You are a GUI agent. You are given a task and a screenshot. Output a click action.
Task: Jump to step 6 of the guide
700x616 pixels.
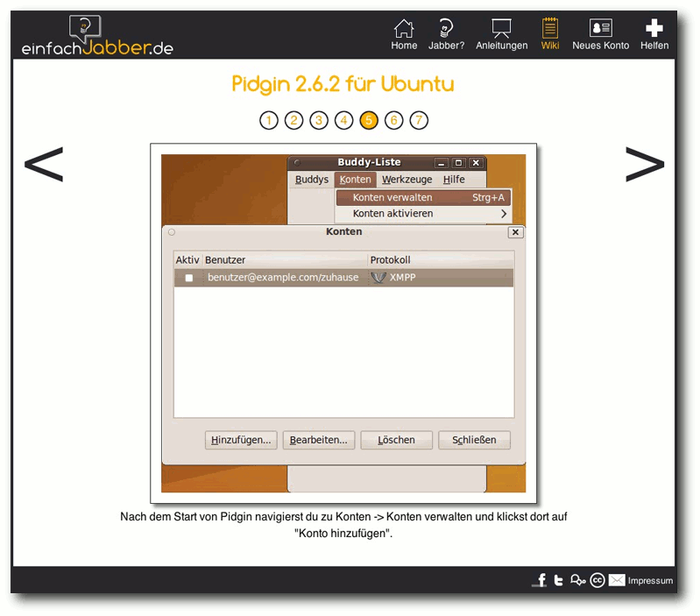point(393,120)
